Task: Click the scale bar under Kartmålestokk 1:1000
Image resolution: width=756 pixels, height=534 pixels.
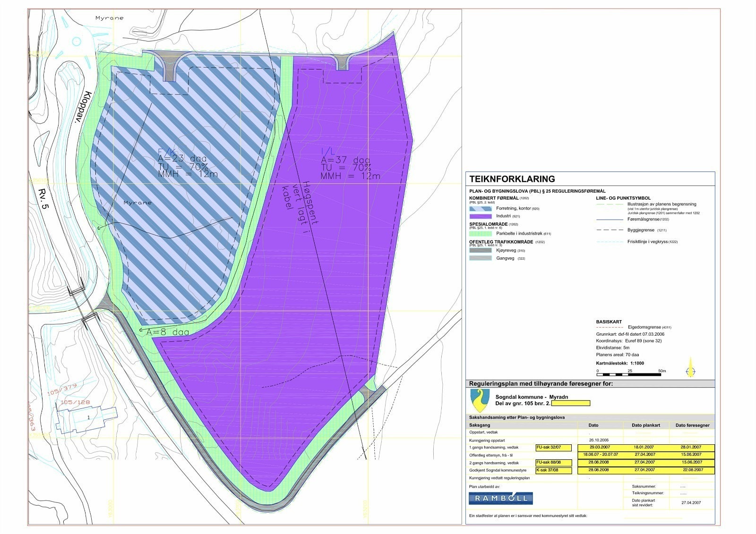Action: [x=629, y=374]
